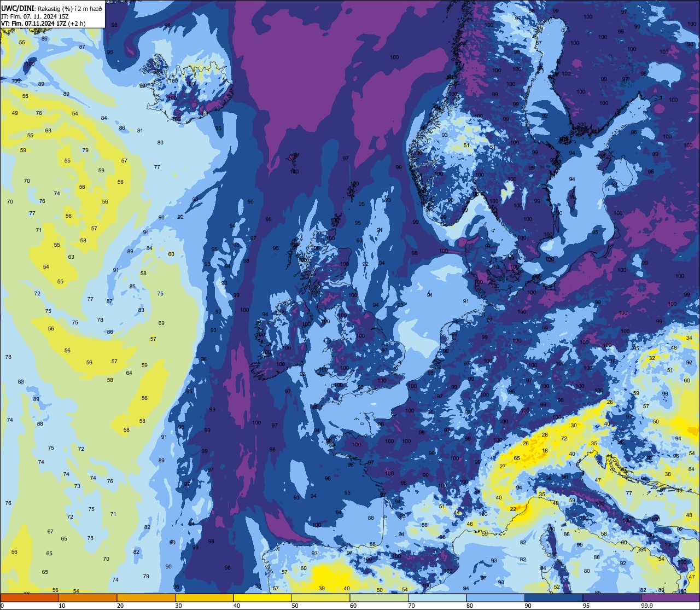Click the 'VT: Fim. 07.11.2024 17Z (+2 h)' line

[x=43, y=24]
